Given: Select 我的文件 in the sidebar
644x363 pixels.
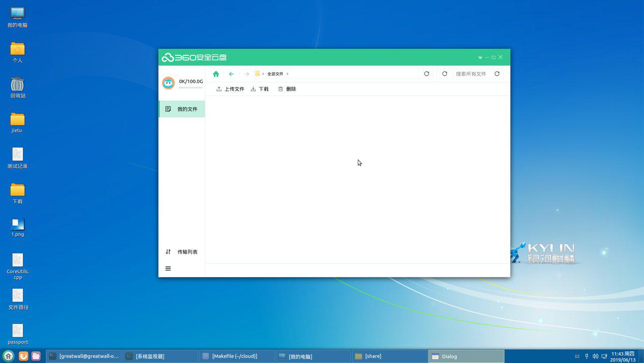Looking at the screenshot, I should point(182,109).
